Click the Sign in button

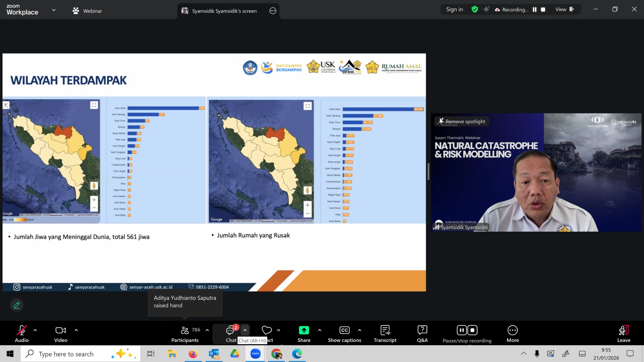click(x=454, y=9)
